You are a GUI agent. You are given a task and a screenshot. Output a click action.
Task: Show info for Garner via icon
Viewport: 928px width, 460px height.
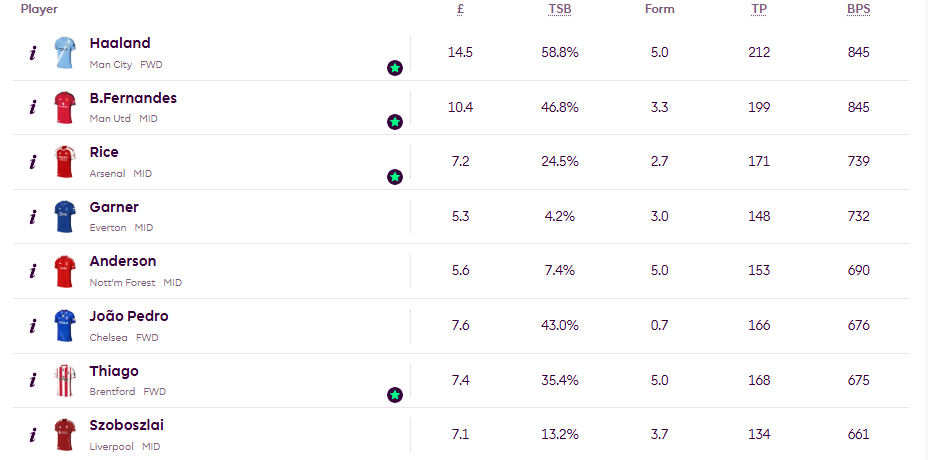click(x=32, y=216)
